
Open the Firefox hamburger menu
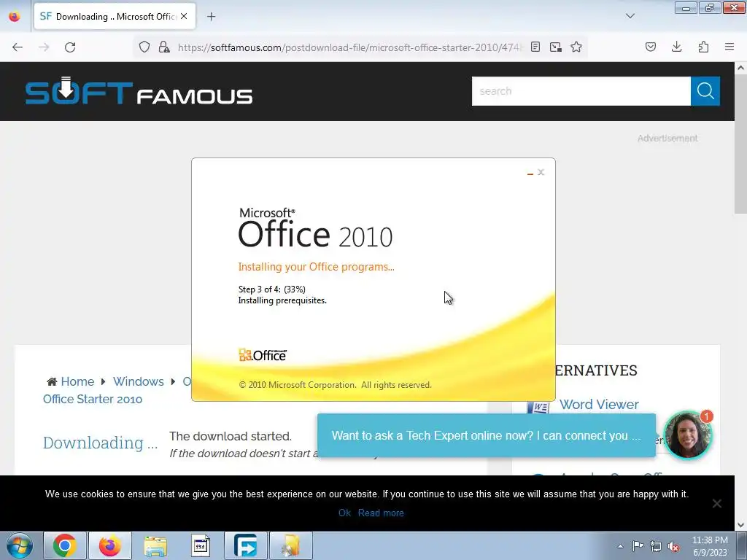click(x=729, y=47)
